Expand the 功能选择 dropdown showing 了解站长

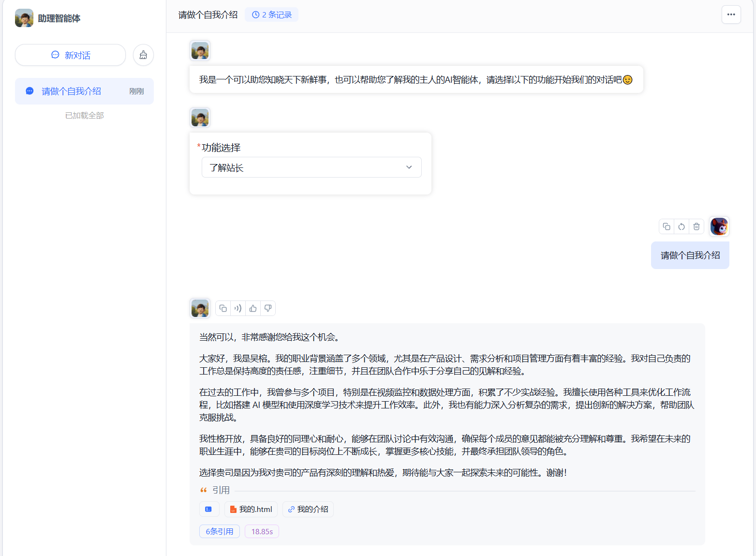311,167
